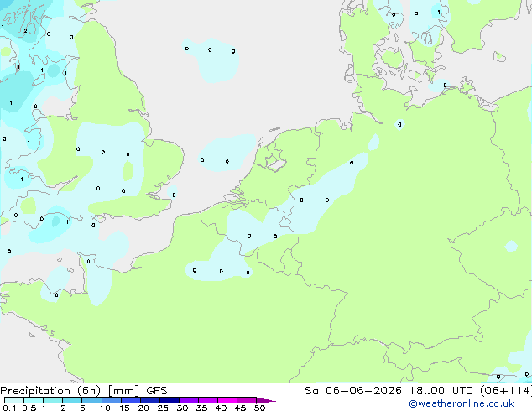Click the 'Precipitation (6h)' title text

[x=50, y=391]
